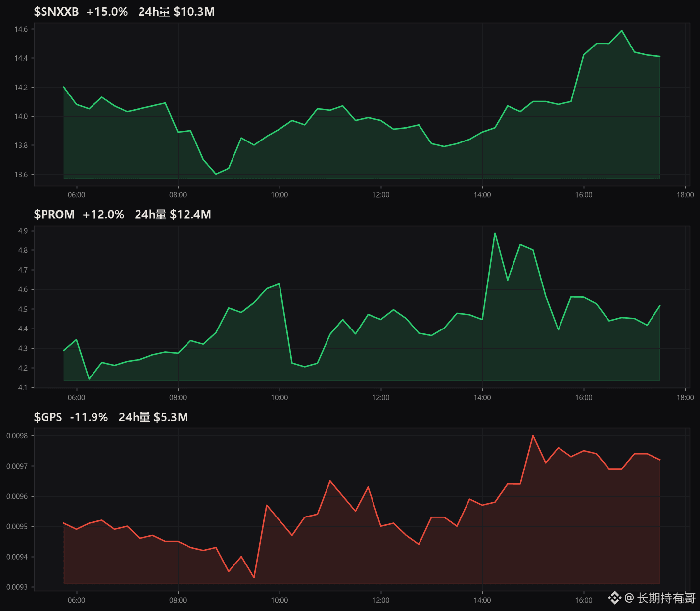This screenshot has width=700, height=611.
Task: Click the 24h volume $5.3M label
Action: (153, 417)
